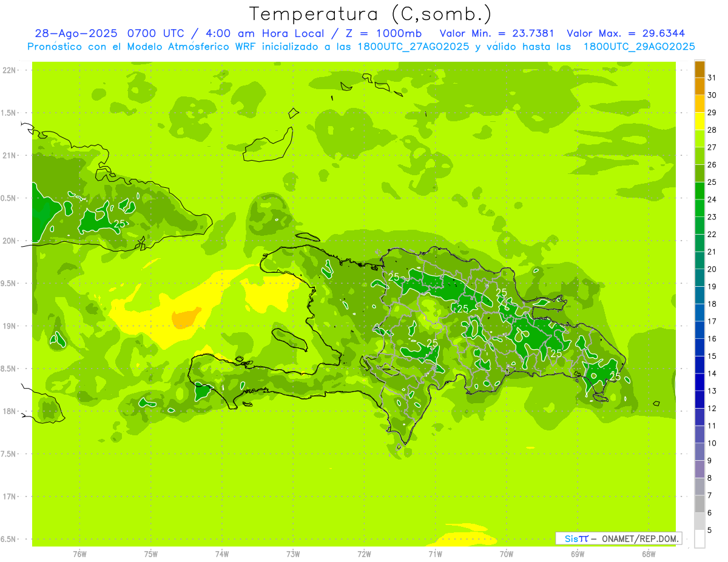The height and width of the screenshot is (562, 728).
Task: Select the '18N' latitude axis label
Action: (x=10, y=411)
